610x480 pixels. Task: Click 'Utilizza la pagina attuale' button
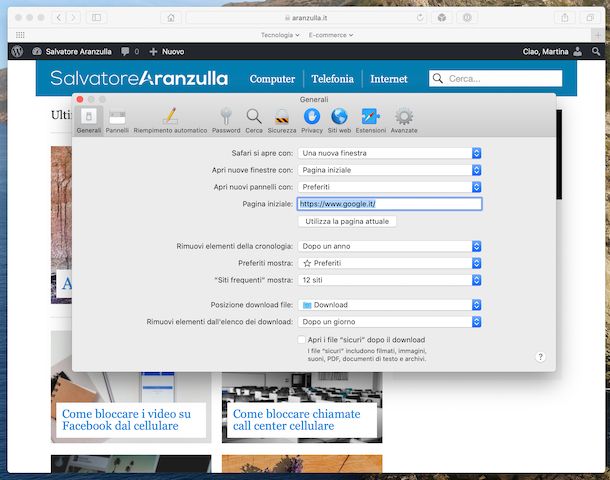pyautogui.click(x=347, y=221)
